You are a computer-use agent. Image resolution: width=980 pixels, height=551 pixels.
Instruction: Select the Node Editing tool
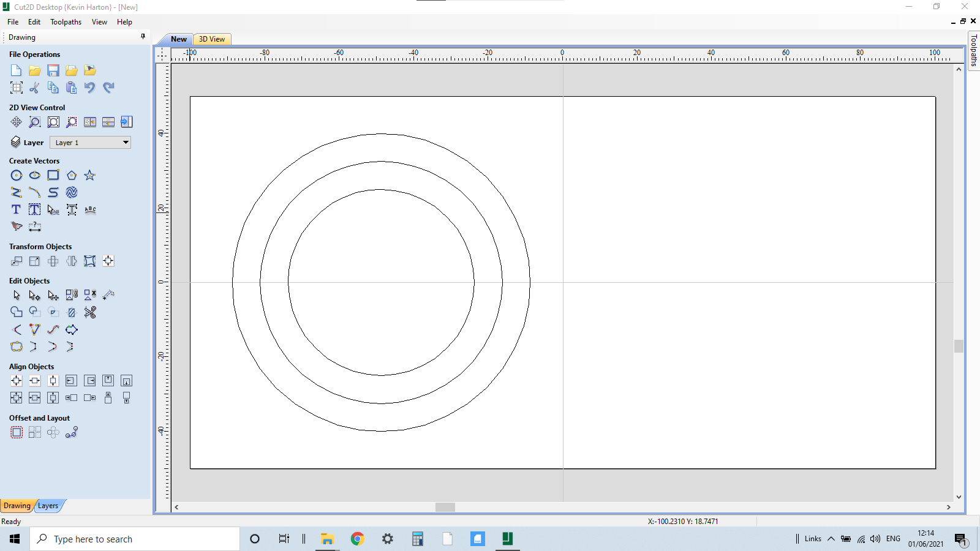pyautogui.click(x=35, y=294)
